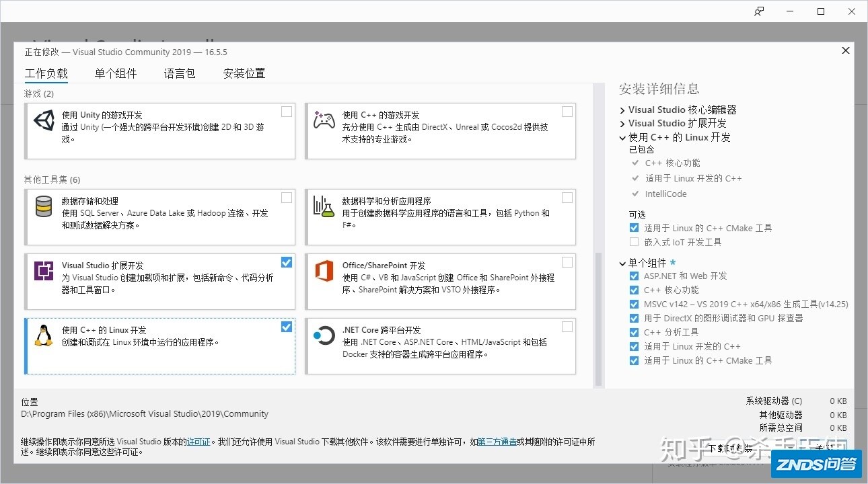
Task: Close the modify dialog with X
Action: pos(846,50)
